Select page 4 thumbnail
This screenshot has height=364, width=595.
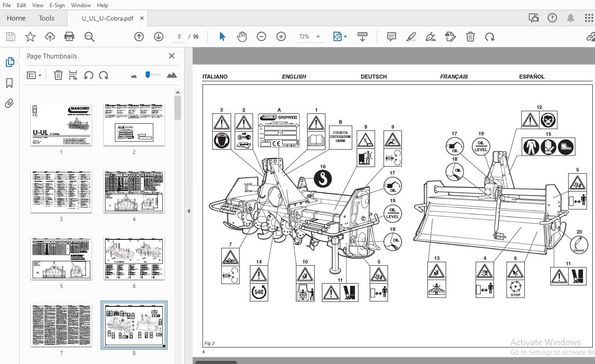(x=134, y=191)
